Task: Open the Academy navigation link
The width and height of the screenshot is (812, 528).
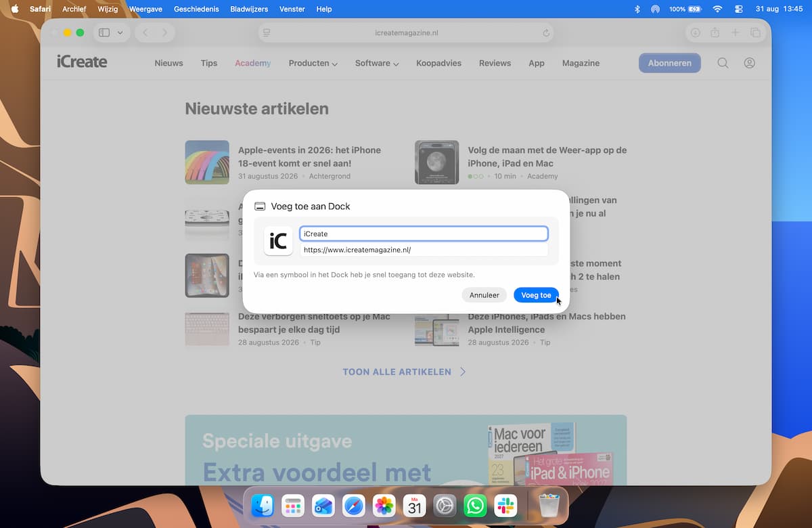Action: click(253, 63)
